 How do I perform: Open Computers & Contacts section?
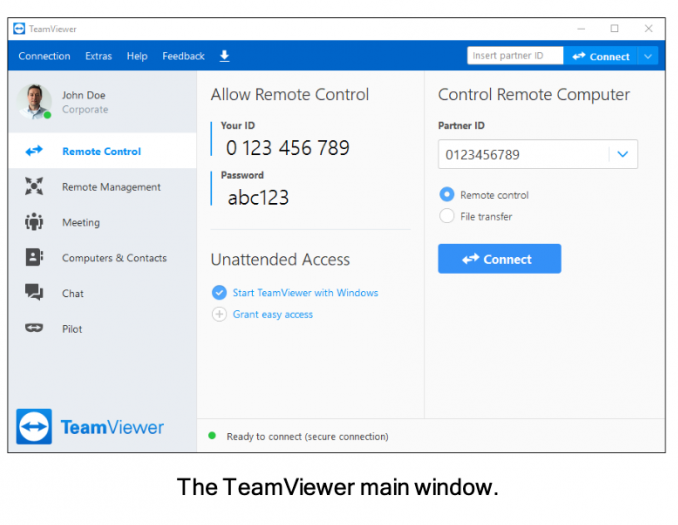(102, 257)
